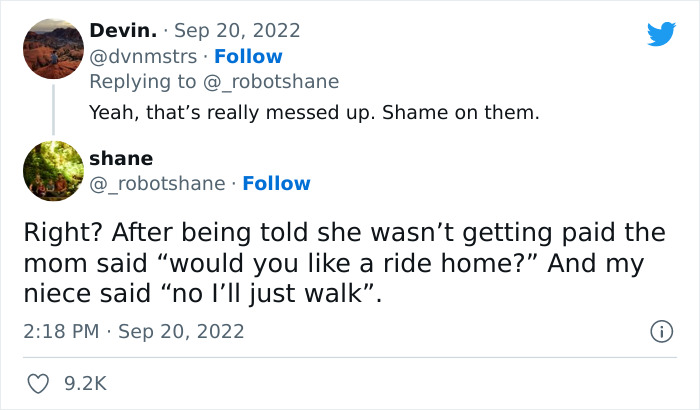Click the "shane" display name
The height and width of the screenshot is (410, 700).
click(x=121, y=158)
